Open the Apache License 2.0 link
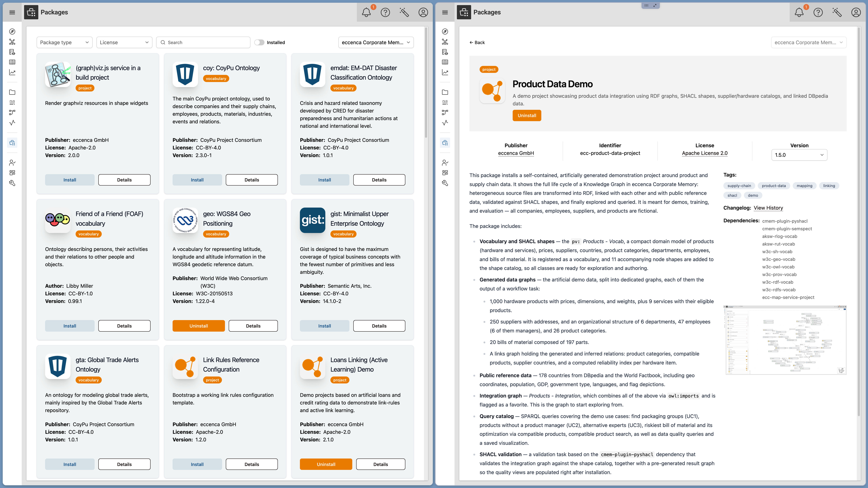Screen dimensions: 868x488 [705, 153]
